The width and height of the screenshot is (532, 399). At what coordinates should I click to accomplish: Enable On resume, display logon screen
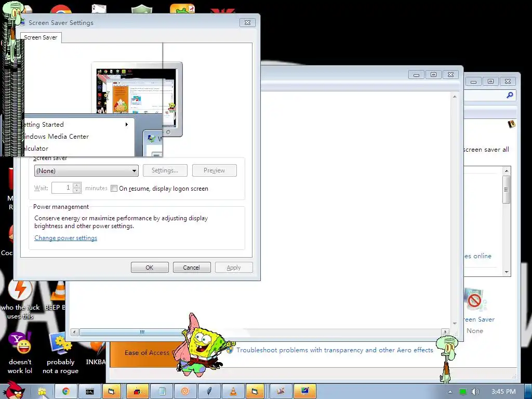pos(114,188)
